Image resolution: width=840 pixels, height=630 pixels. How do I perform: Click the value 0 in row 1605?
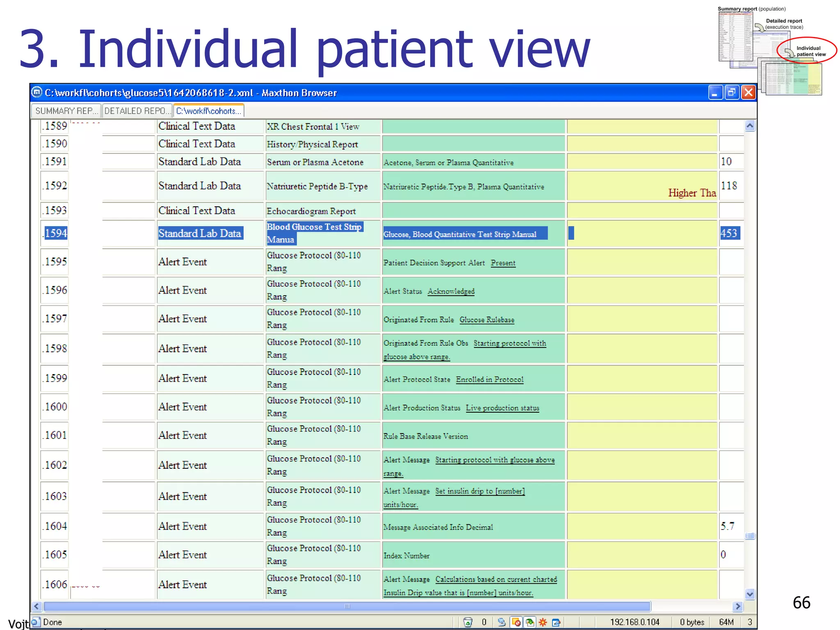tap(723, 555)
